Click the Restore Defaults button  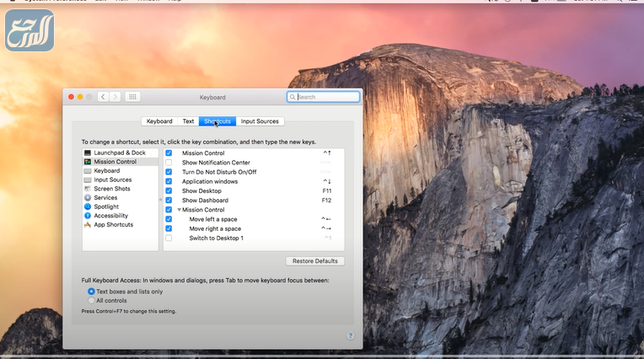315,261
